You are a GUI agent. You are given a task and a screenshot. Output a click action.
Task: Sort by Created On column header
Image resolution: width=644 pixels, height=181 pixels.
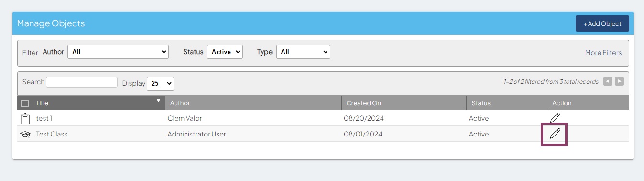pos(363,103)
